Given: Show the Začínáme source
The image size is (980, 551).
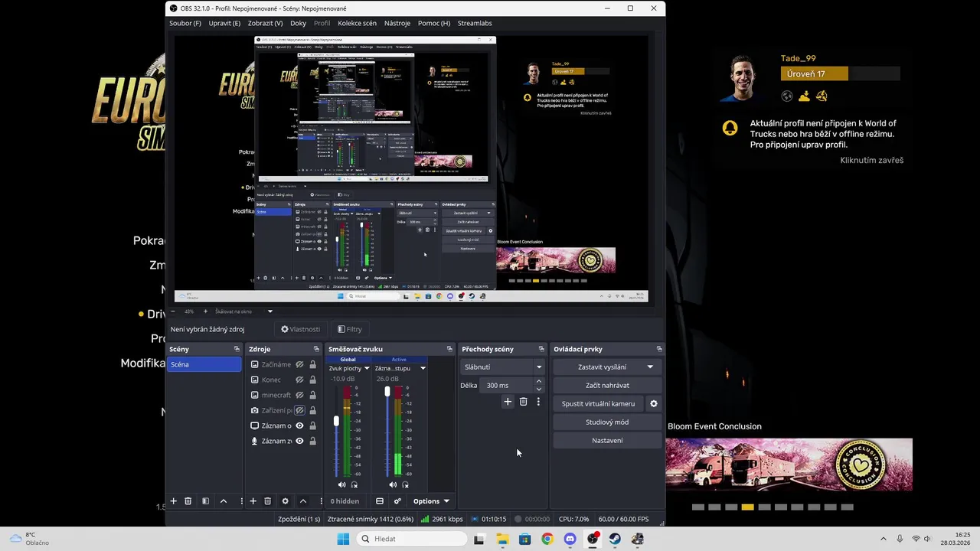Looking at the screenshot, I should 299,364.
